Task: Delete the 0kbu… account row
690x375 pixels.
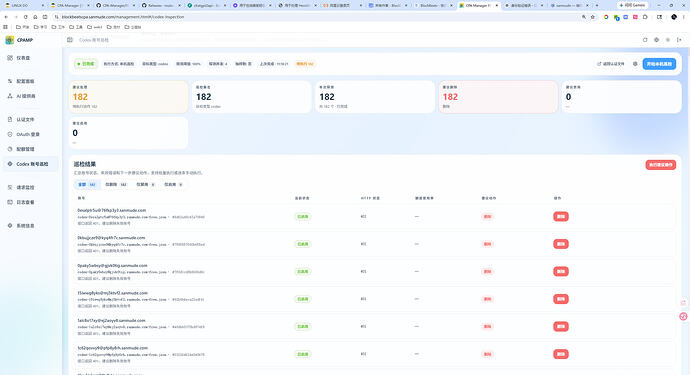Action: pyautogui.click(x=561, y=244)
